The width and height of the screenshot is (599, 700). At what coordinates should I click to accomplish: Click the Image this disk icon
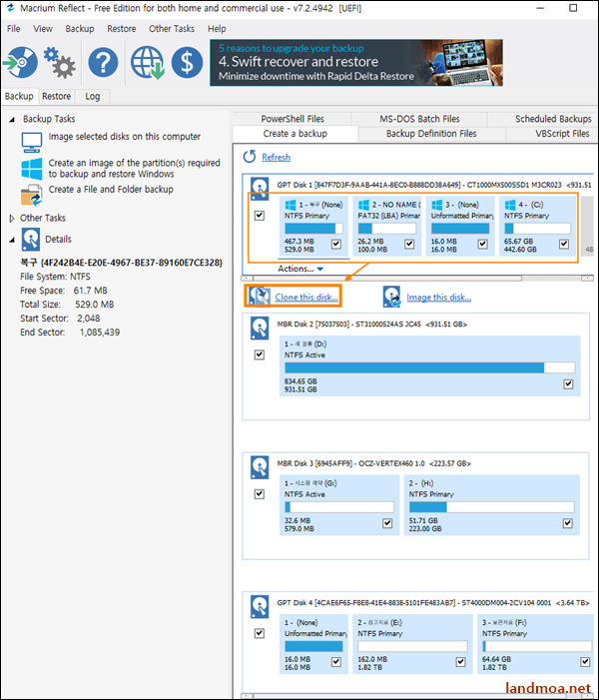point(391,297)
